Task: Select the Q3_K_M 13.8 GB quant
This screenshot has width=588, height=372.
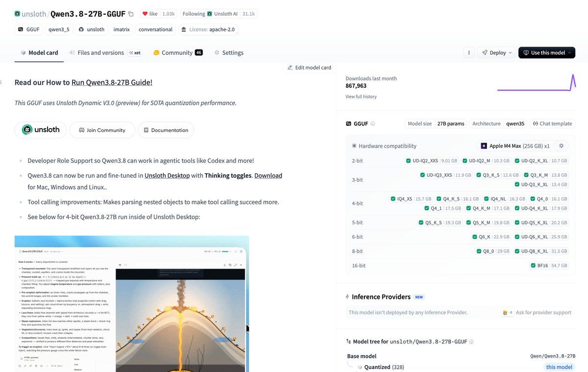Action: [545, 175]
